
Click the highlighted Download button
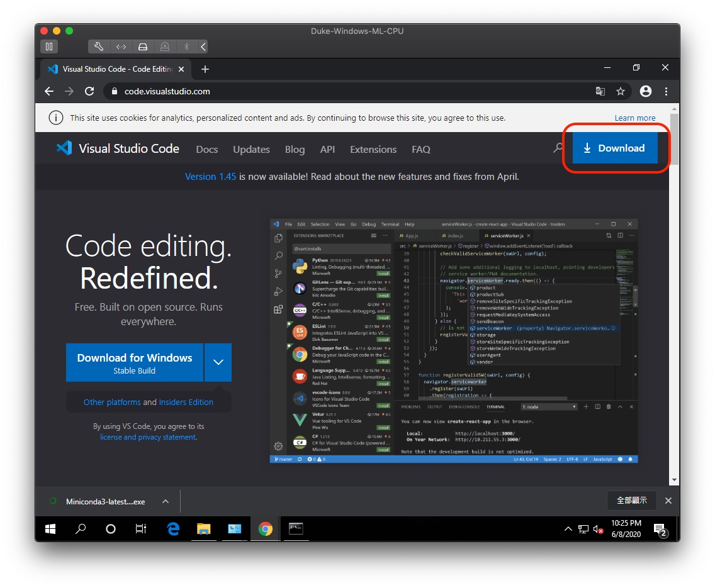coord(615,148)
